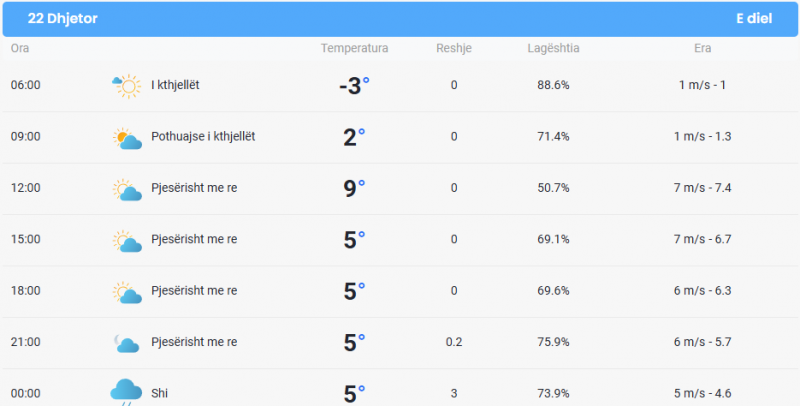800x406 pixels.
Task: Click the partly cloudy icon at 15:00
Action: pyautogui.click(x=127, y=241)
